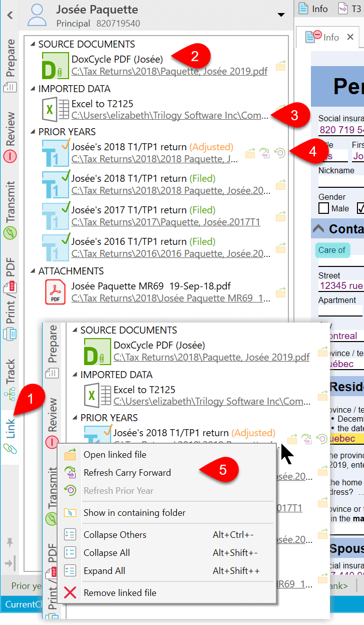Collapse the Contact section chevron
The width and height of the screenshot is (364, 625).
318,229
